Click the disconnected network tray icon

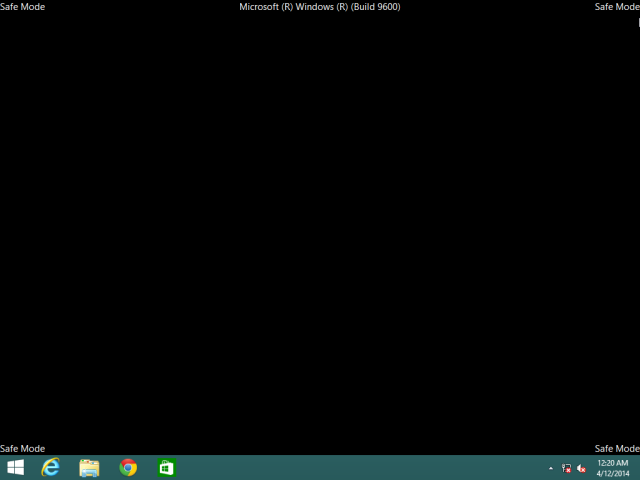point(567,468)
